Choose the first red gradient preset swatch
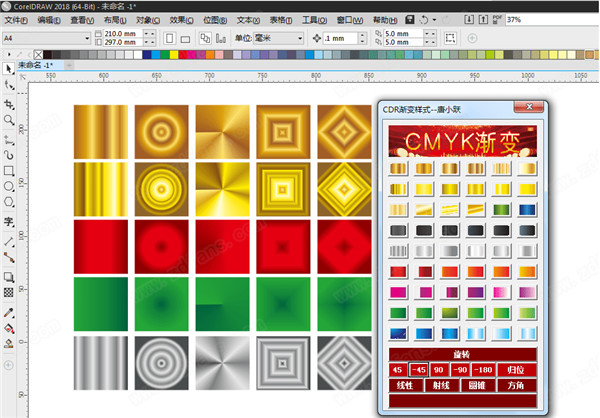This screenshot has width=600, height=418. (x=398, y=272)
